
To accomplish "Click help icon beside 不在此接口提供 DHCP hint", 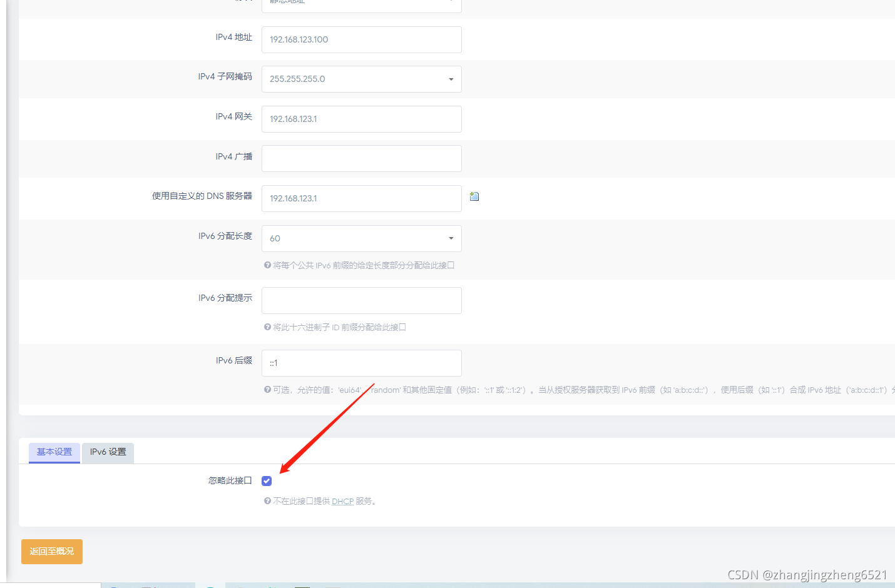I will point(267,501).
